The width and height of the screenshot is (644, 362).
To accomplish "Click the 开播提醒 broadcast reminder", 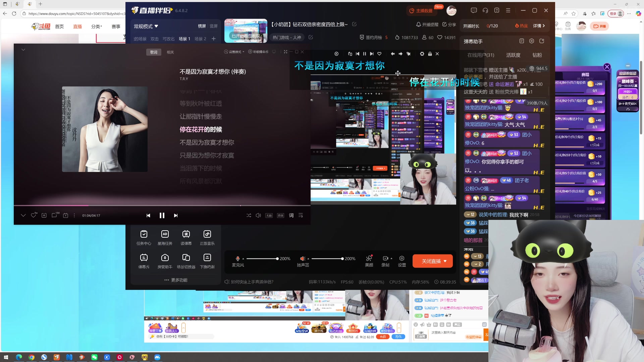I will [427, 24].
